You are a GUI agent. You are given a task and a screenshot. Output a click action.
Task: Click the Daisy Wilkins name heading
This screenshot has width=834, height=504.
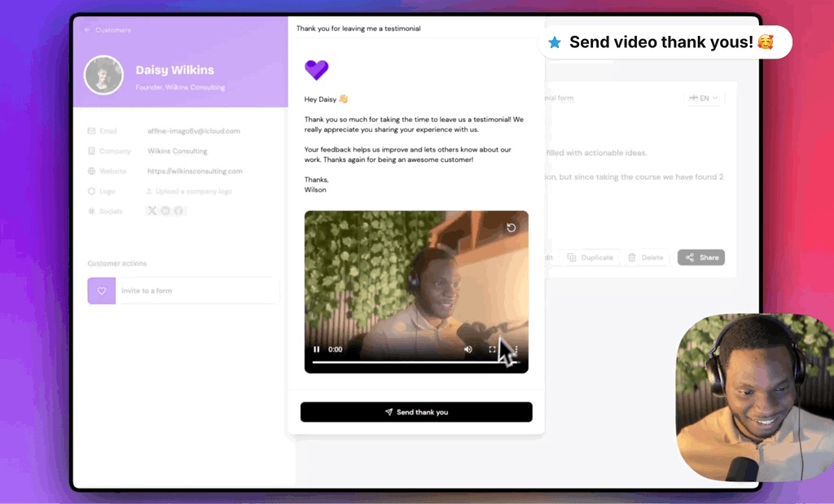click(x=175, y=70)
